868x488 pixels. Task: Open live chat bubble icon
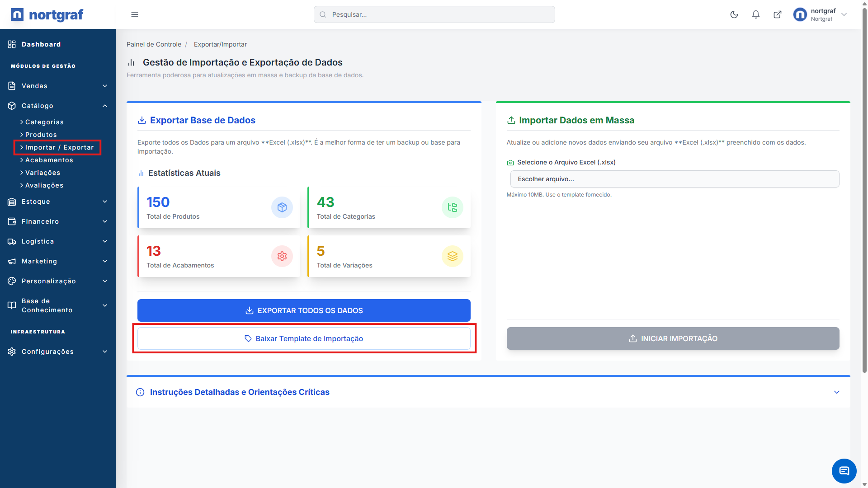844,471
